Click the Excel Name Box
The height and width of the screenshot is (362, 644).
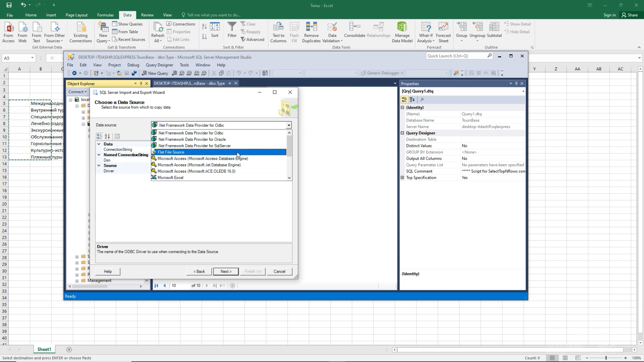[18, 58]
